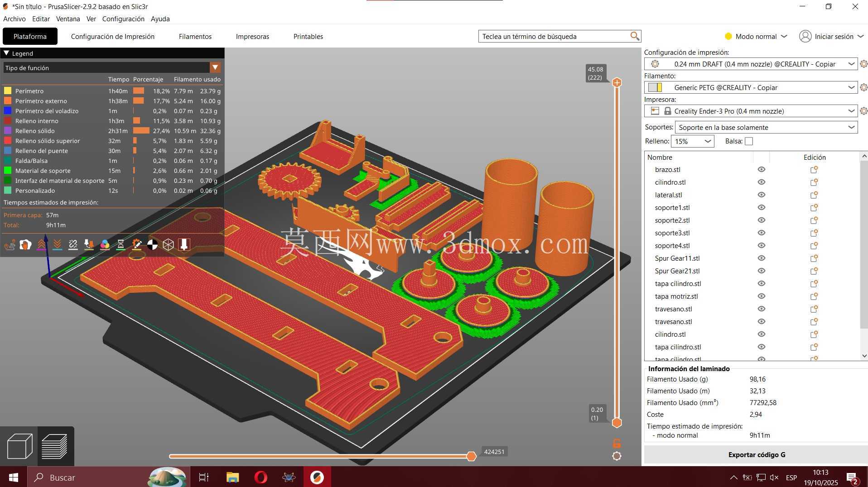Click the horizontal move slider thumb
This screenshot has height=487, width=868.
471,456
